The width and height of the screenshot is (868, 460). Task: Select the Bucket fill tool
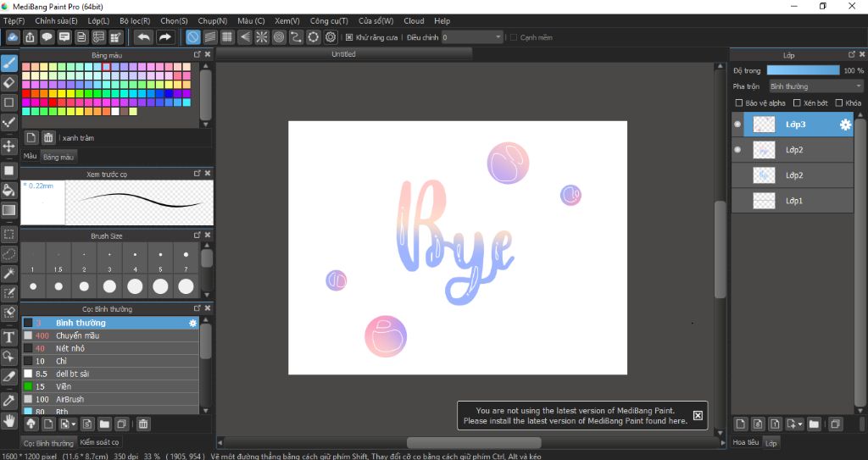tap(8, 191)
